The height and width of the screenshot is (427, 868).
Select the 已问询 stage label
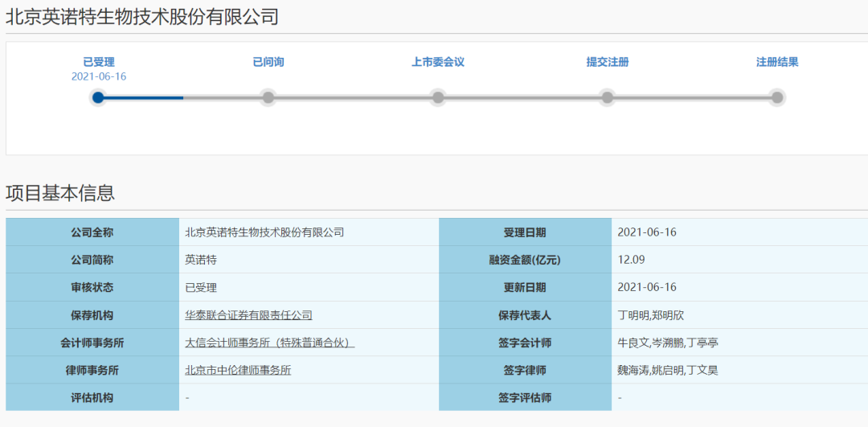tap(268, 62)
